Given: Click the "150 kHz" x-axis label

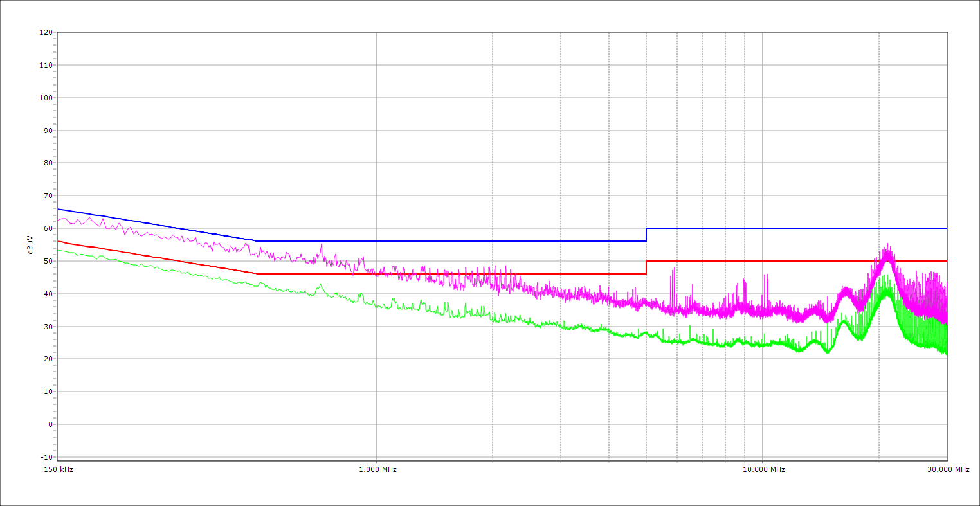Looking at the screenshot, I should pos(57,470).
